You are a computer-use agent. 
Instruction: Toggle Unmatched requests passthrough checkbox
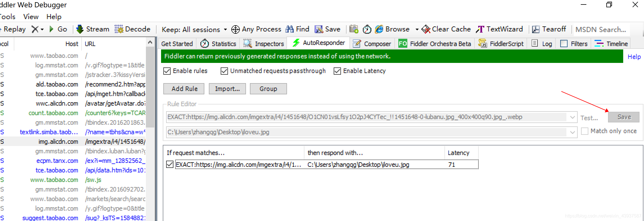pyautogui.click(x=224, y=71)
